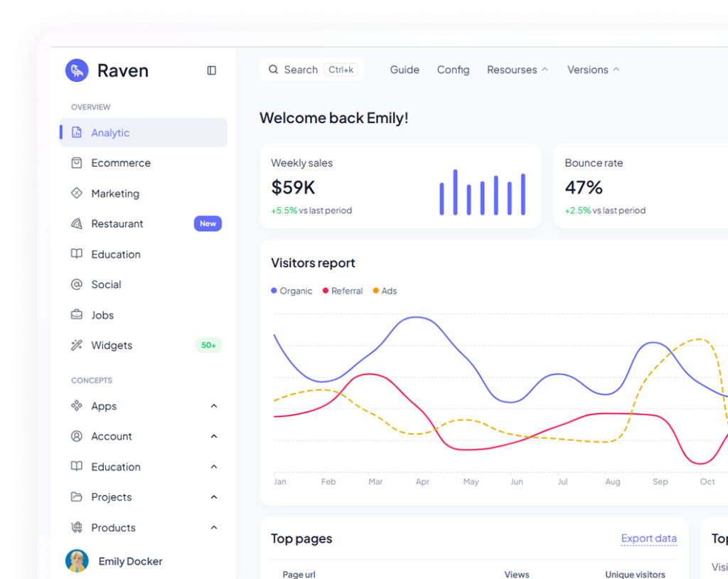Click the magnifier icon in Search

[273, 70]
